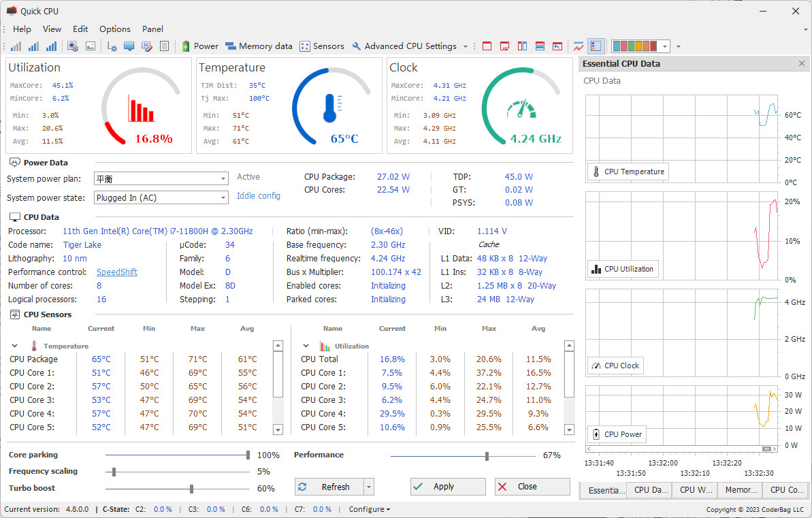Open the Power toolbar item
Viewport: 812px width, 518px height.
[200, 46]
